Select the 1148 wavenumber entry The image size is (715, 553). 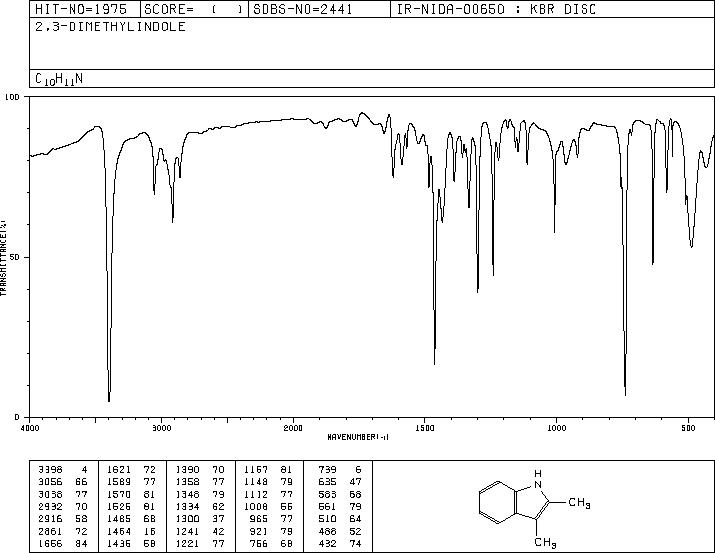pyautogui.click(x=256, y=482)
